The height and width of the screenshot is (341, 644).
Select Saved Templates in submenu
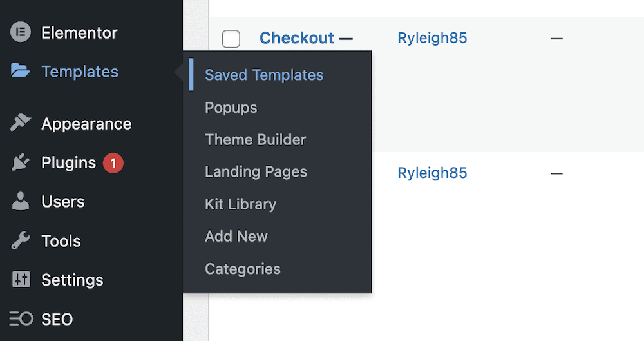(x=264, y=75)
